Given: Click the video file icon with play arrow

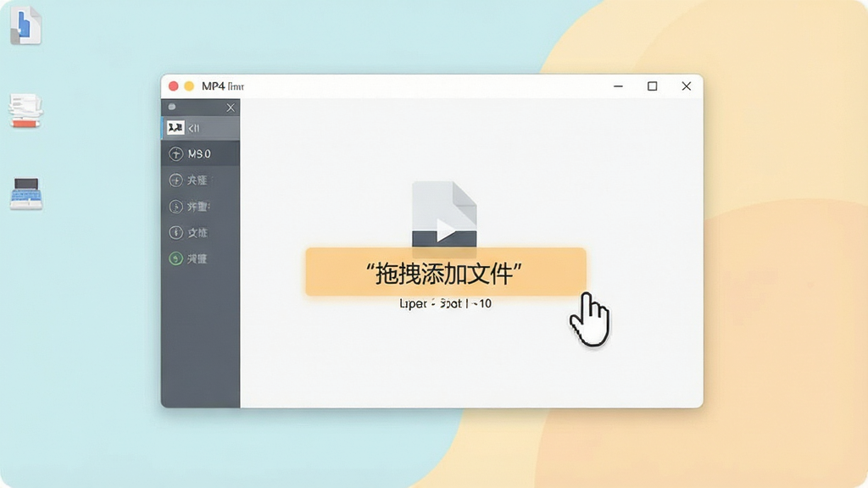Looking at the screenshot, I should [444, 214].
